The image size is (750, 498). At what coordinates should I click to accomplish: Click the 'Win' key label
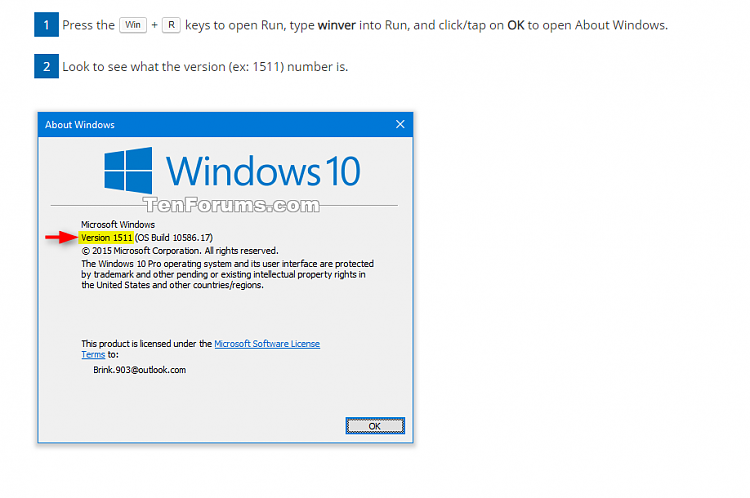tap(133, 25)
